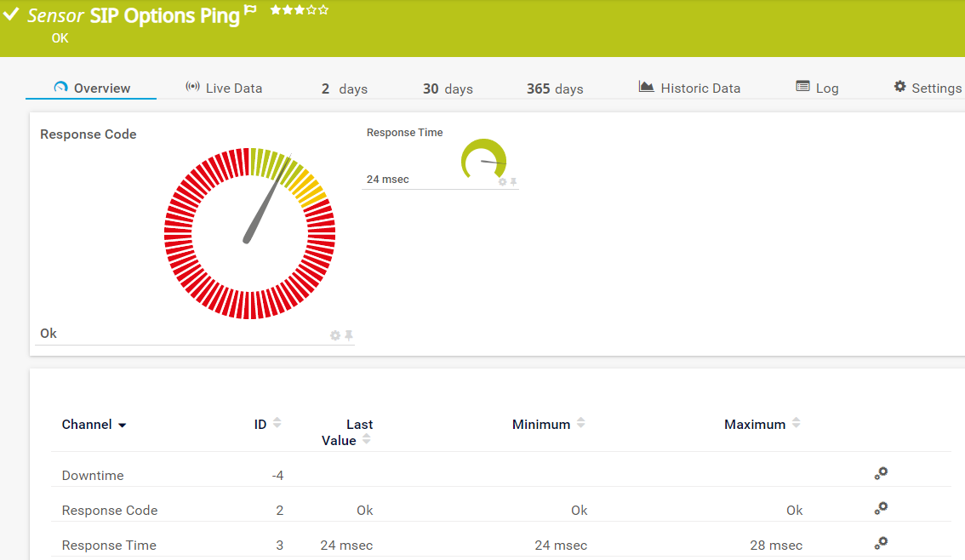Open the Historic Data tab
This screenshot has width=965, height=560.
point(689,89)
